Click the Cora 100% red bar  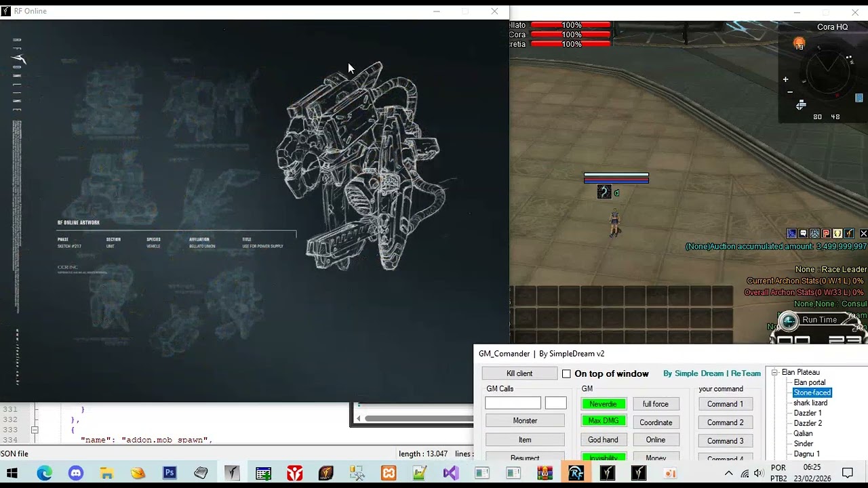[x=571, y=35]
